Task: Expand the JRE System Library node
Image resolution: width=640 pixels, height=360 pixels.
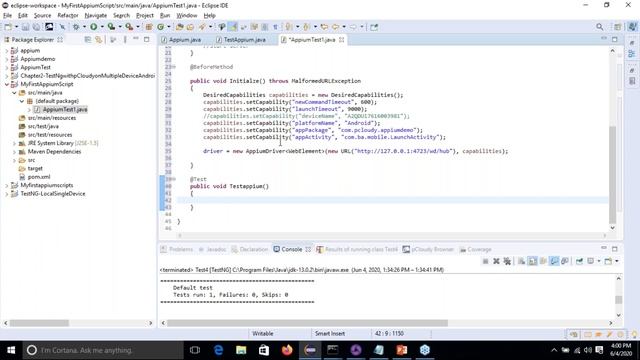Action: [x=15, y=143]
